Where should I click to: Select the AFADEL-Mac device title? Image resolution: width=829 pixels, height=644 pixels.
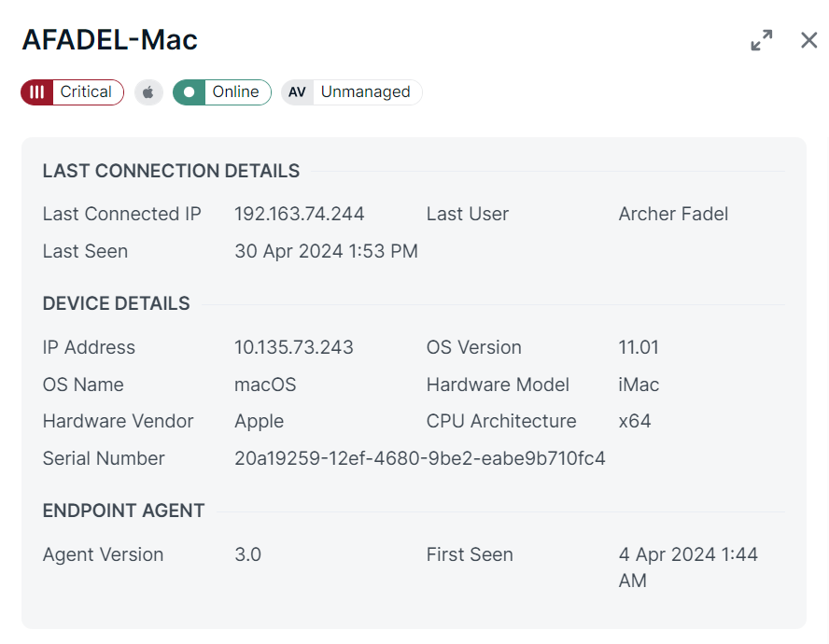coord(110,40)
